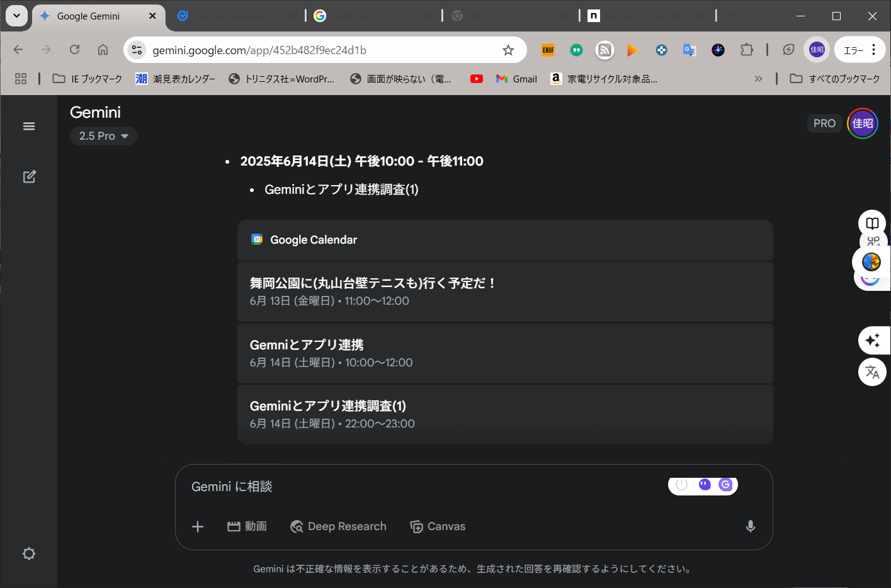The image size is (891, 588).
Task: Click the PRO badge
Action: [824, 123]
